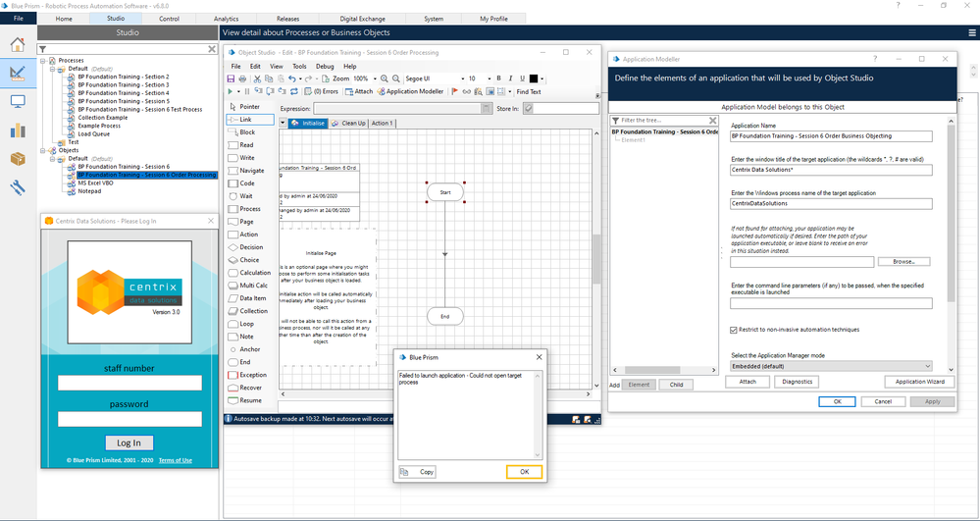Viewport: 980px width, 521px height.
Task: Switch to the Clean Up page tab
Action: pos(348,124)
